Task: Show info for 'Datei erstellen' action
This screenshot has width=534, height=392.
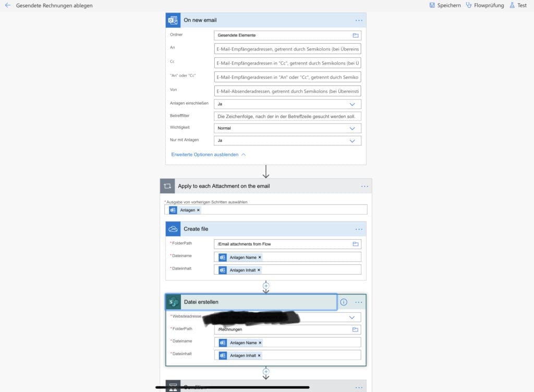Action: click(x=344, y=302)
